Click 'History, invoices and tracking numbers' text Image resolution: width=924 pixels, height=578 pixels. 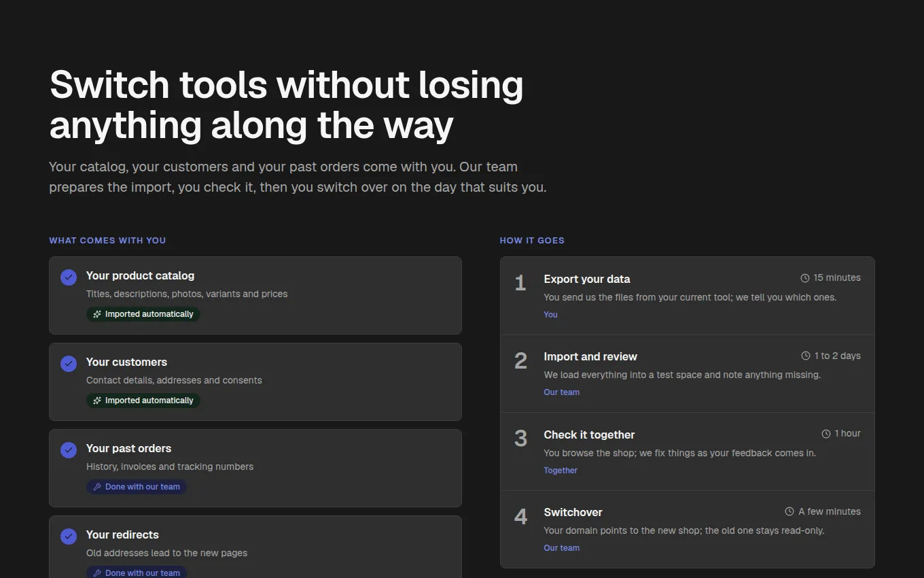170,466
